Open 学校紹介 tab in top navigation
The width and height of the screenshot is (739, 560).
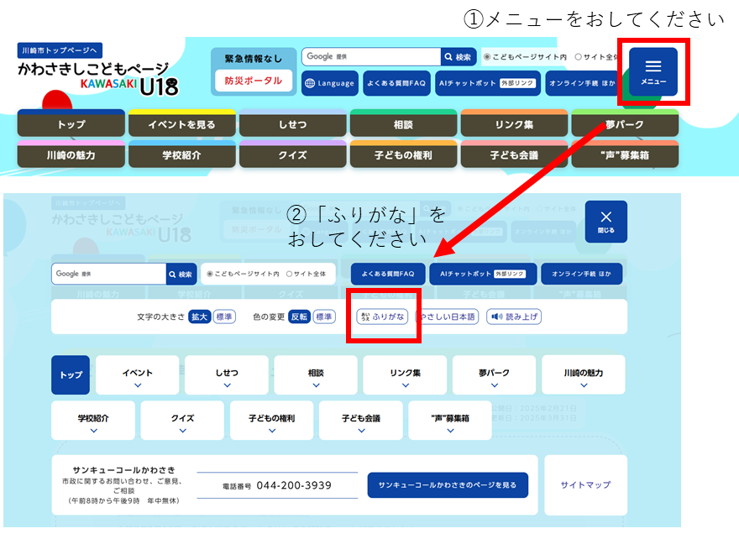182,154
